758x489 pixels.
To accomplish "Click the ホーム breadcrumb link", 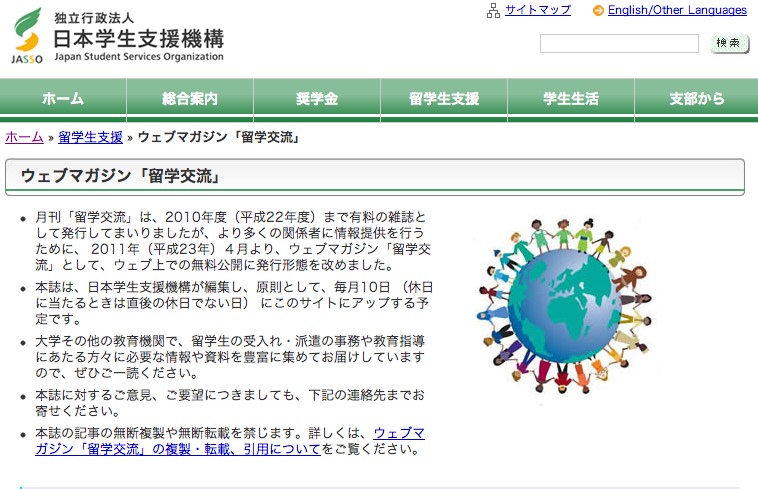I will coord(24,137).
